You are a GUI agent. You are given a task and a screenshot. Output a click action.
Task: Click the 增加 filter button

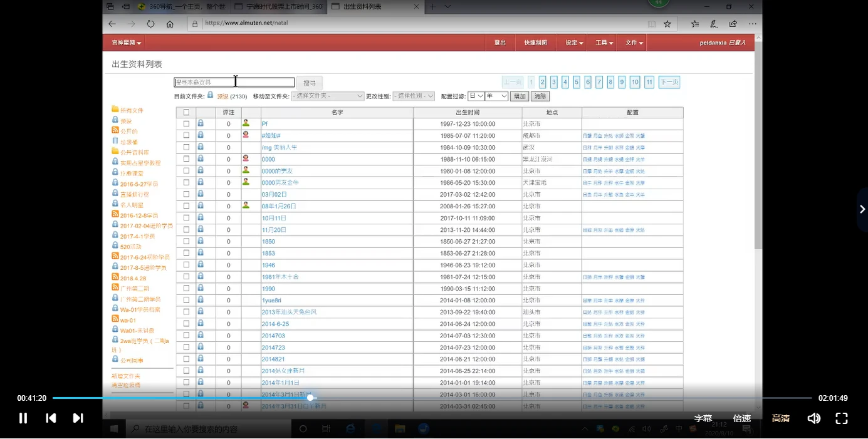(520, 96)
